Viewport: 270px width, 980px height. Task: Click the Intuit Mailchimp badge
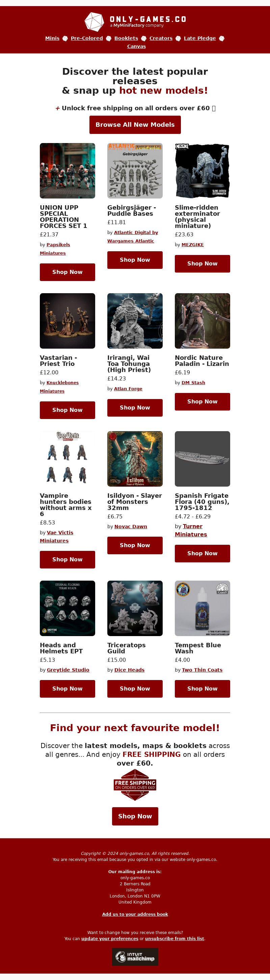pyautogui.click(x=135, y=956)
